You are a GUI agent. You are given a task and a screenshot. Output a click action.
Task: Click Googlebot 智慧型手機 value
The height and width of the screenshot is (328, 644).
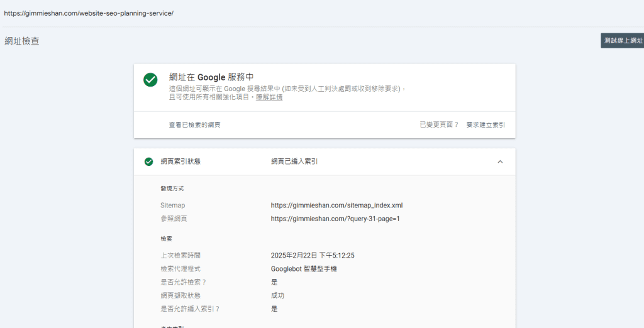pos(304,269)
